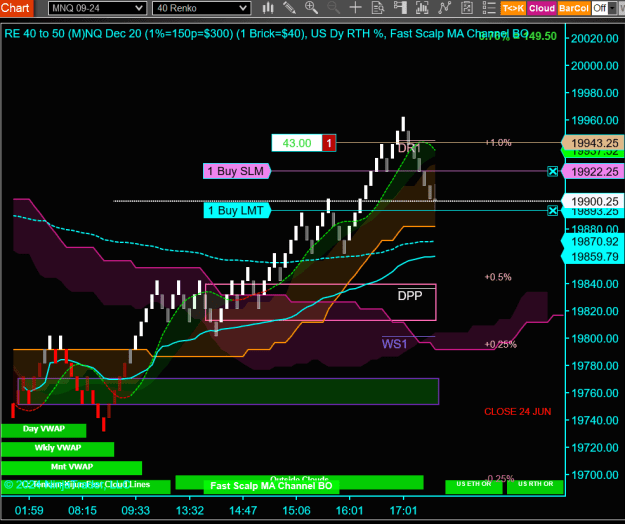Open the 40 Renko interval dropdown
Viewport: 625px width, 524px height.
[201, 8]
